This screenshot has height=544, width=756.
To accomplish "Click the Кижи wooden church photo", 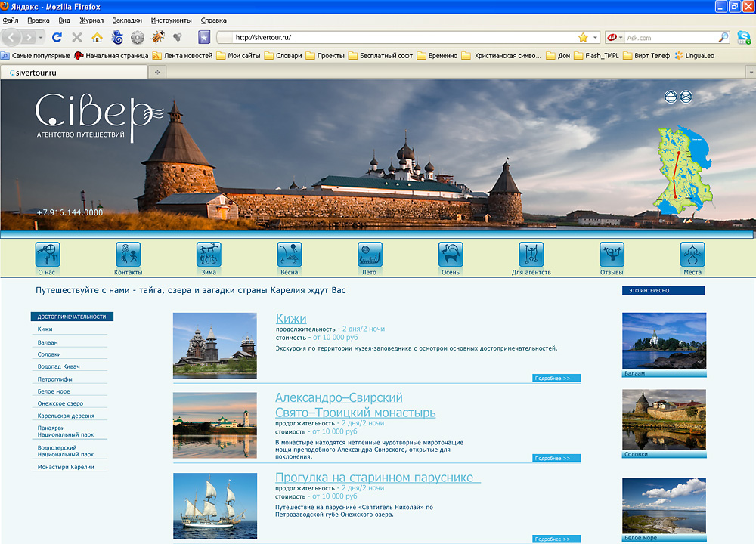I will click(215, 345).
